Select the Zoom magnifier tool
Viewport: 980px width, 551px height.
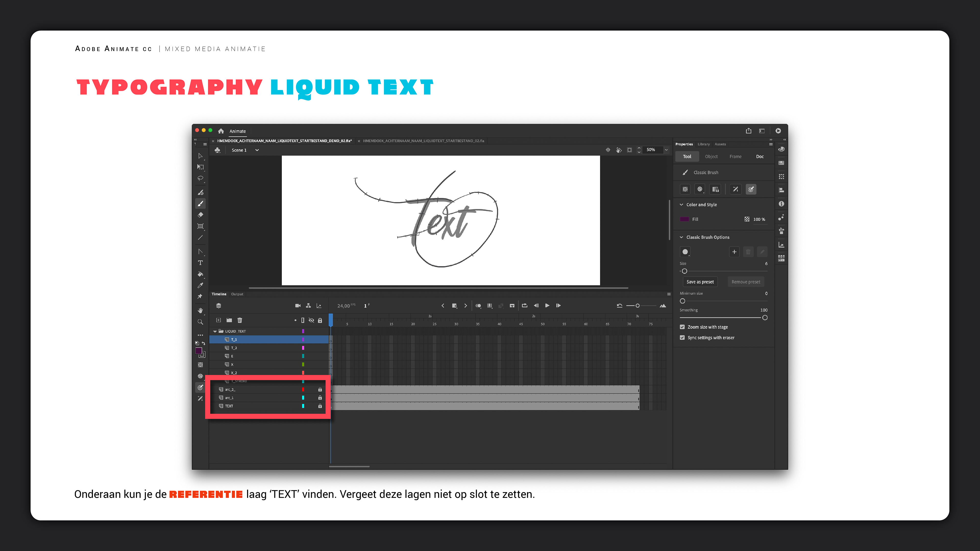coord(201,322)
